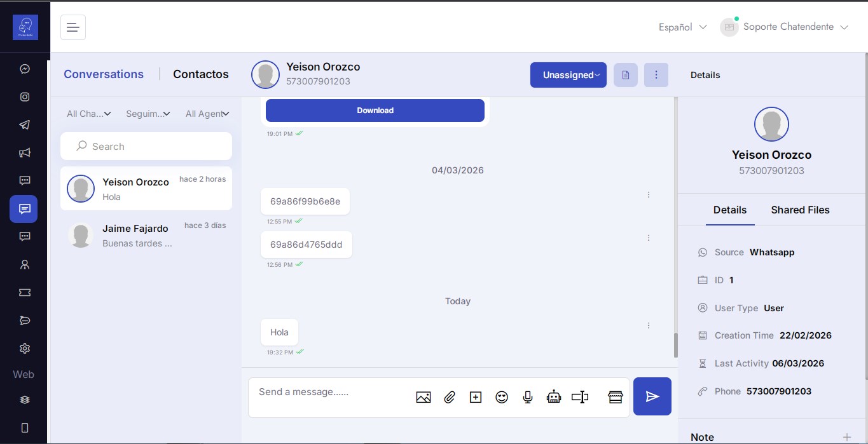The height and width of the screenshot is (444, 868).
Task: Click the Send message button
Action: click(x=652, y=396)
